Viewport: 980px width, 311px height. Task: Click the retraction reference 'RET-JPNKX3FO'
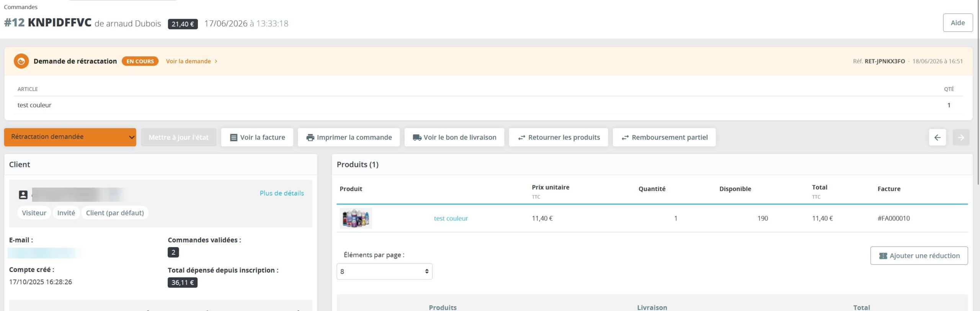tap(884, 61)
